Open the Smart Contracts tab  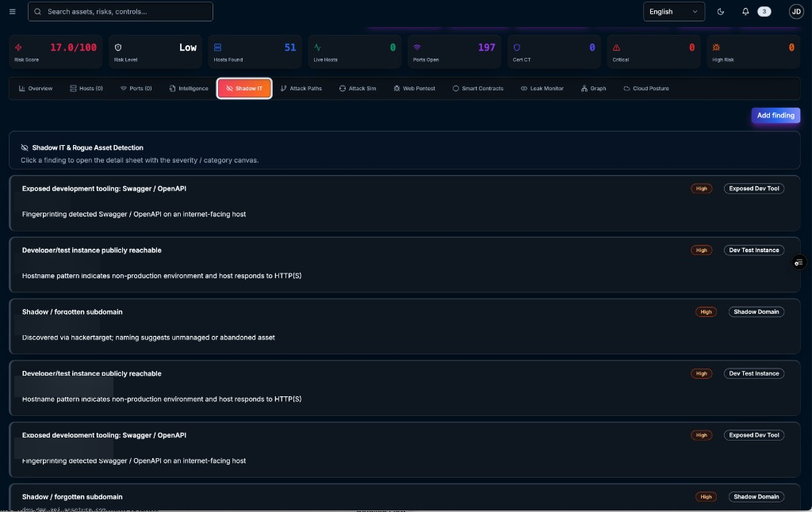[x=477, y=89]
